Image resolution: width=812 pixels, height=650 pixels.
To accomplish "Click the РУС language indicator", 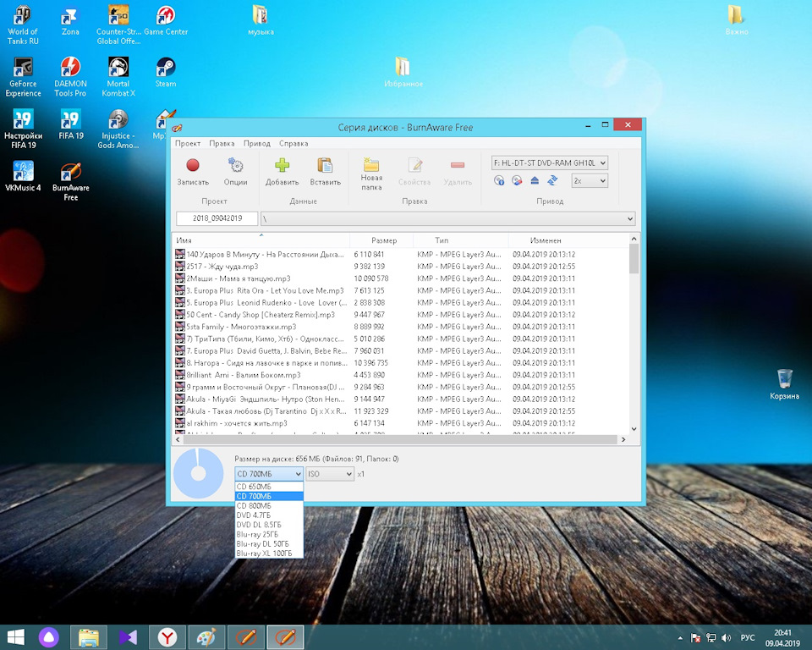I will tap(747, 637).
